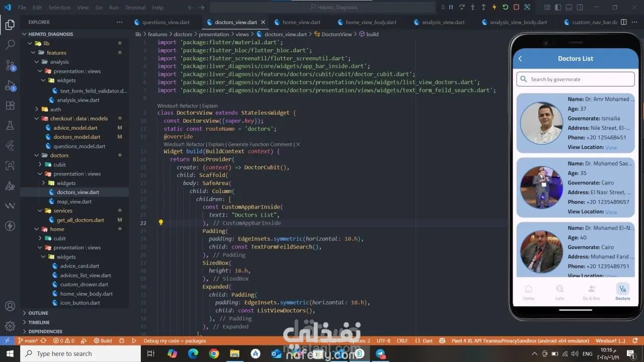Expand the auth folder
This screenshot has width=644, height=362.
point(55,109)
